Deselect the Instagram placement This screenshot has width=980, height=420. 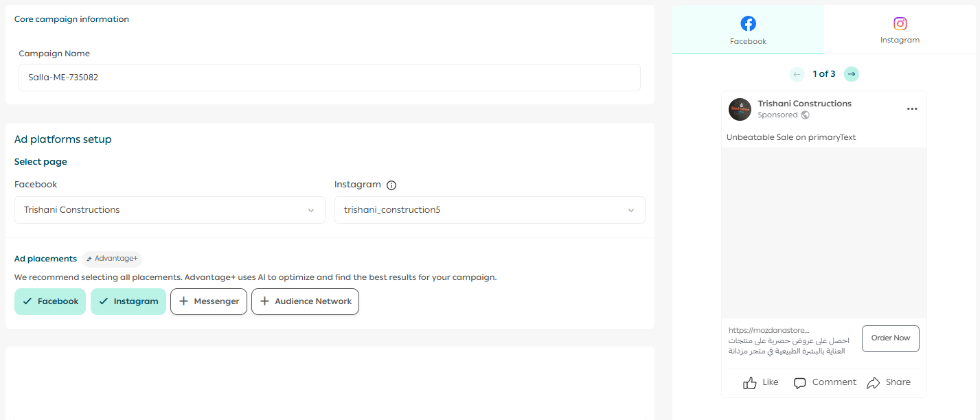(128, 301)
